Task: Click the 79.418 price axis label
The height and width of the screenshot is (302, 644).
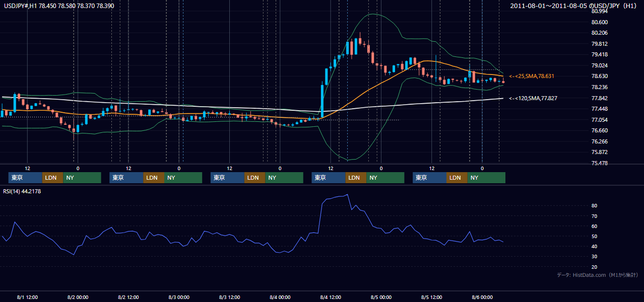Action: [x=599, y=54]
